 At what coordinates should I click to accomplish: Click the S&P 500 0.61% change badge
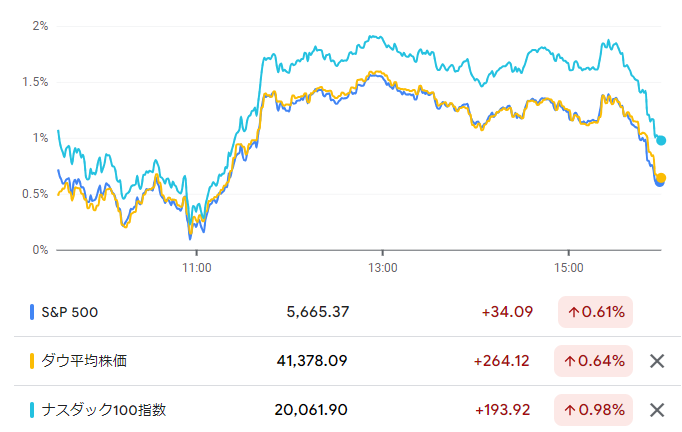595,312
